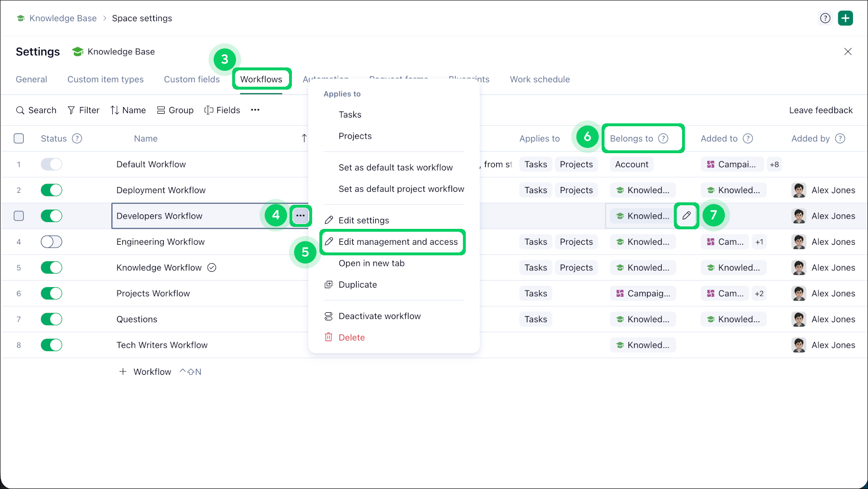Open help via the question mark icon
This screenshot has height=489, width=868.
[x=825, y=18]
